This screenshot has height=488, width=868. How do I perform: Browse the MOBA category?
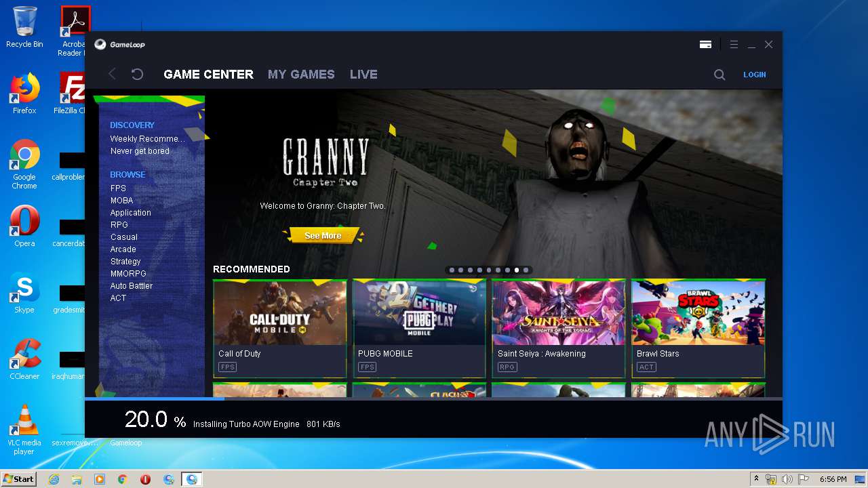(121, 201)
